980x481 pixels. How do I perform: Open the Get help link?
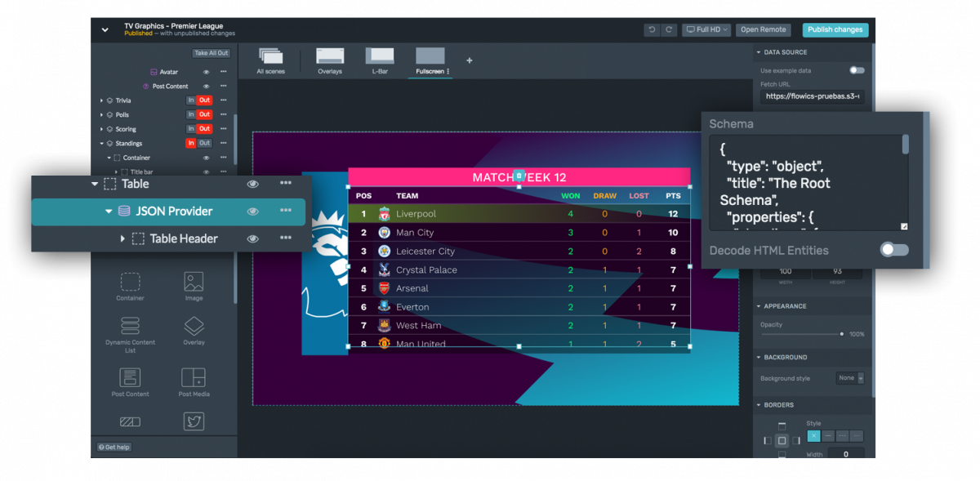[114, 447]
